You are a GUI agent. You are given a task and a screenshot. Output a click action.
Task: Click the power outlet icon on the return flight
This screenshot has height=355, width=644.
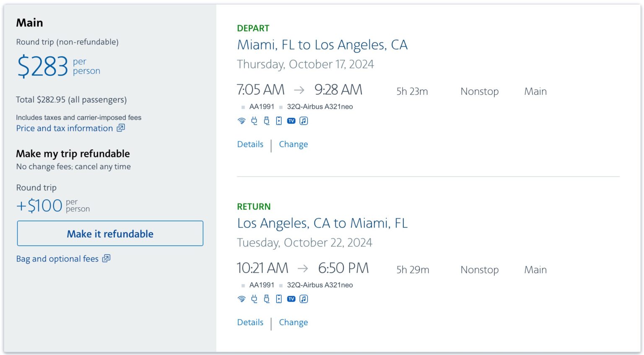point(254,299)
